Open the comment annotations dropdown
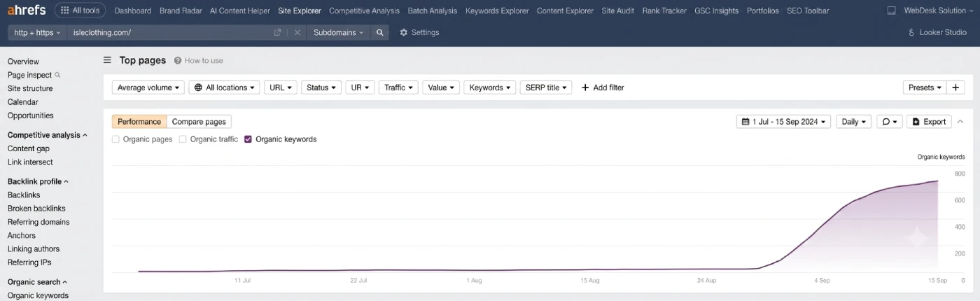Screen dimensions: 980x301 [x=889, y=122]
